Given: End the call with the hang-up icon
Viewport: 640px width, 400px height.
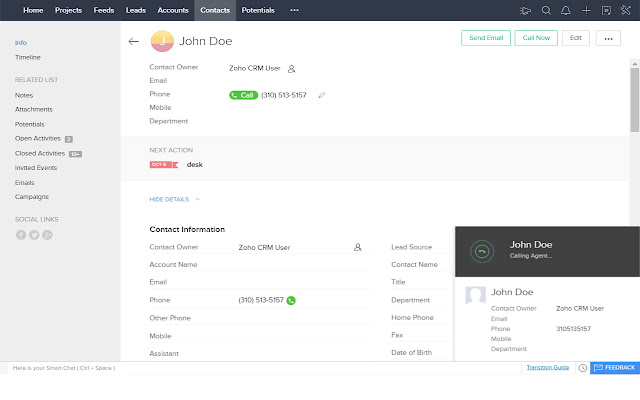Looking at the screenshot, I should click(482, 251).
